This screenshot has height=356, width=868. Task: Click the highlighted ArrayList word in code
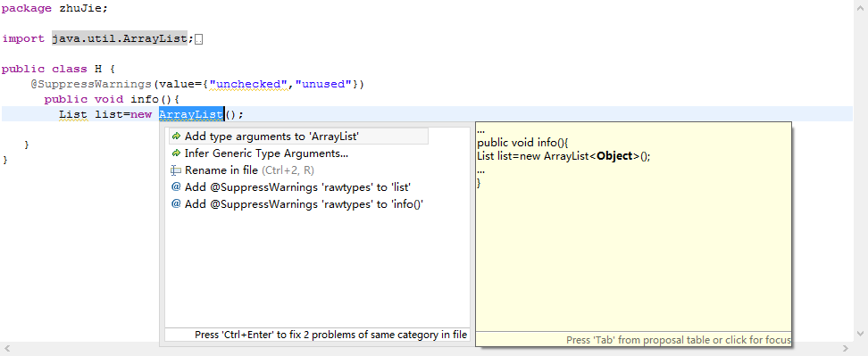point(191,114)
